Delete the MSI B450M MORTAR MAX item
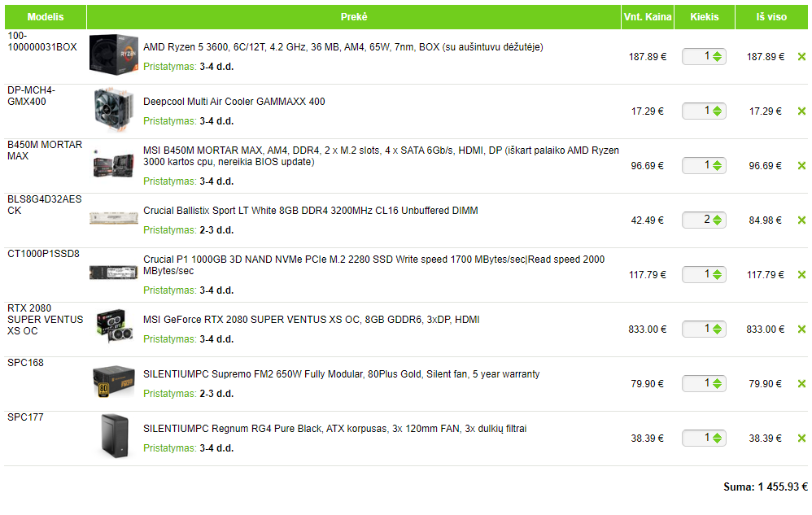Image resolution: width=812 pixels, height=515 pixels. 801,166
